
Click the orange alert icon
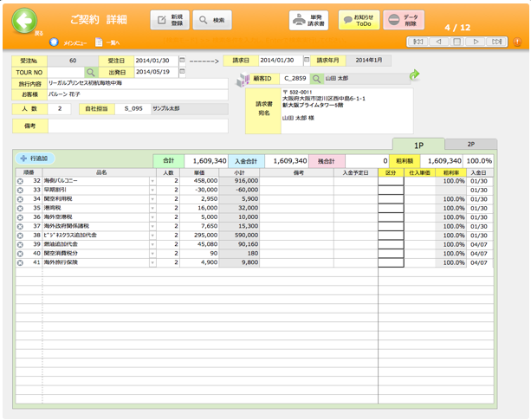[517, 42]
